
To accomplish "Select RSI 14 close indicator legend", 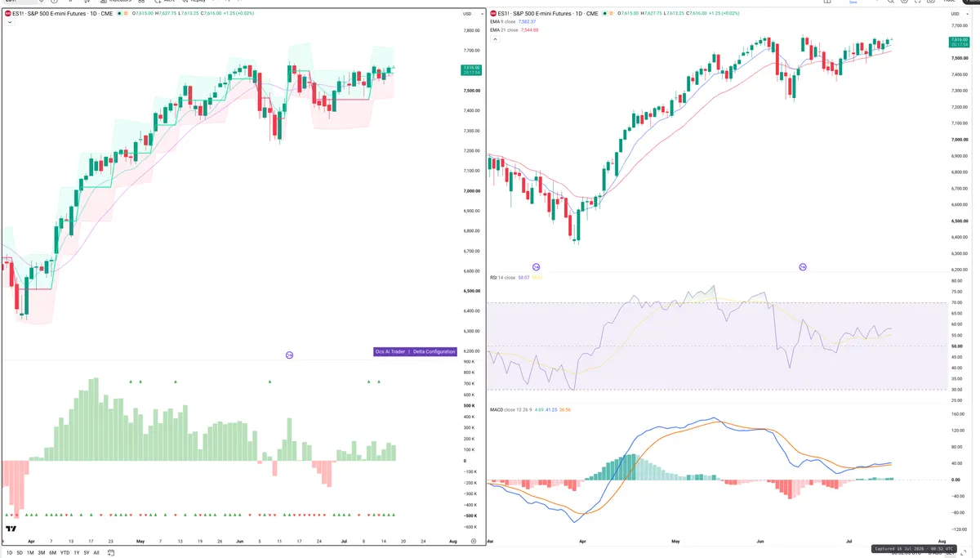I will pos(505,278).
